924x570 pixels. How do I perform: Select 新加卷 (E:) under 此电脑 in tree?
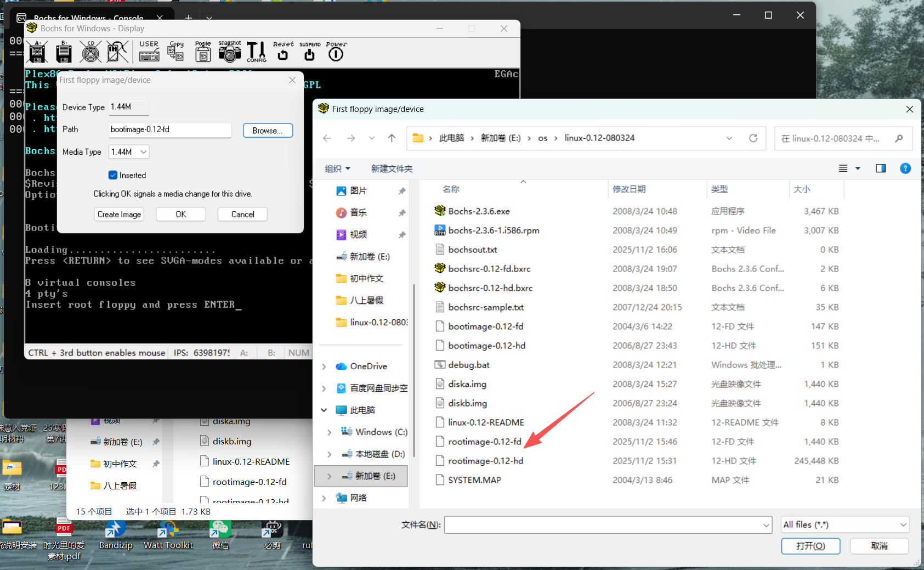361,476
